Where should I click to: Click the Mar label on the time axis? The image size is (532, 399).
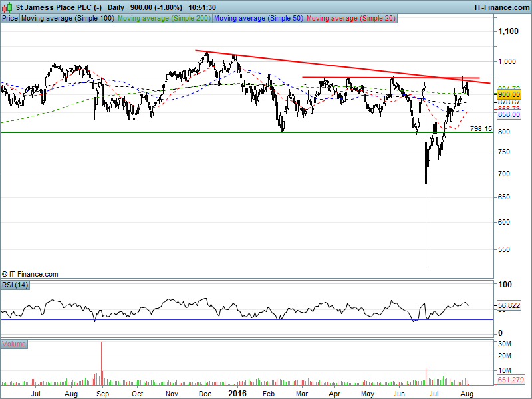pyautogui.click(x=302, y=394)
